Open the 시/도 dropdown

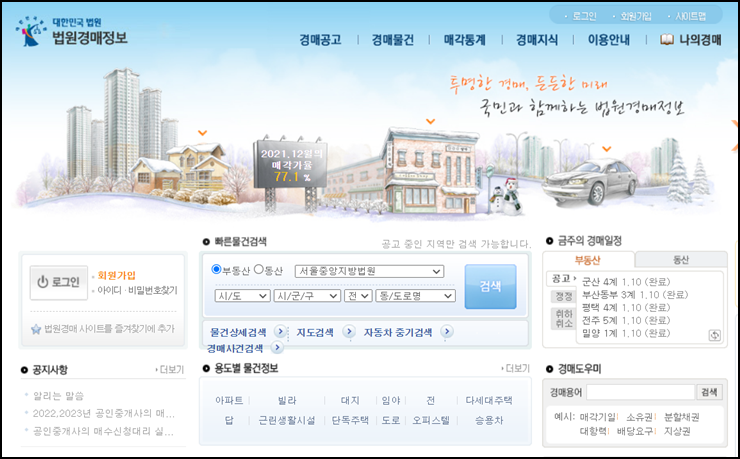pos(242,296)
